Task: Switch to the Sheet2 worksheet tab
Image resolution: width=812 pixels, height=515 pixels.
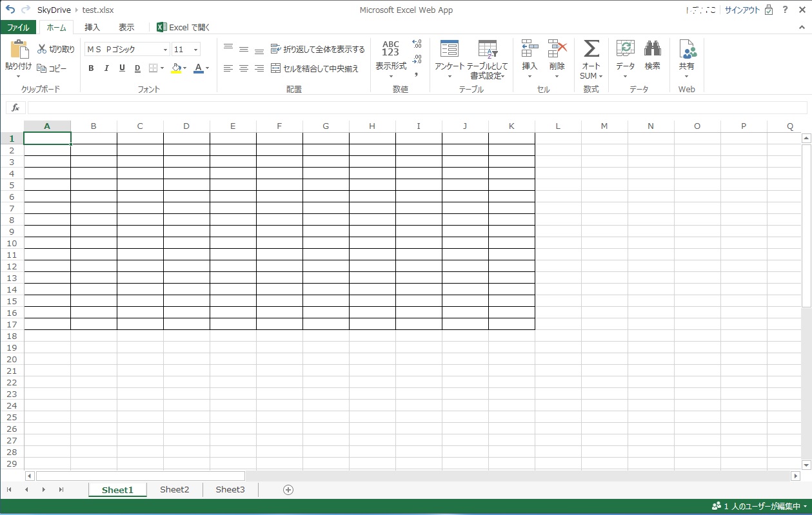Action: 175,490
